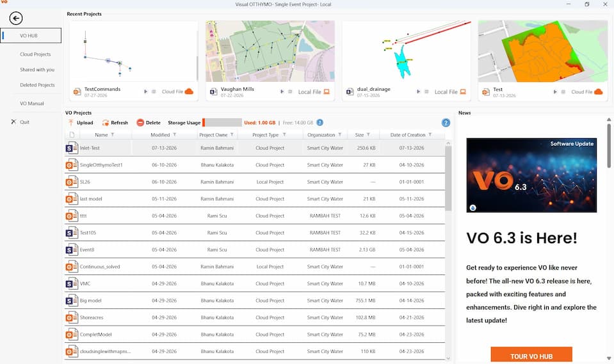Open Shared with you section
The height and width of the screenshot is (364, 614).
pos(37,70)
